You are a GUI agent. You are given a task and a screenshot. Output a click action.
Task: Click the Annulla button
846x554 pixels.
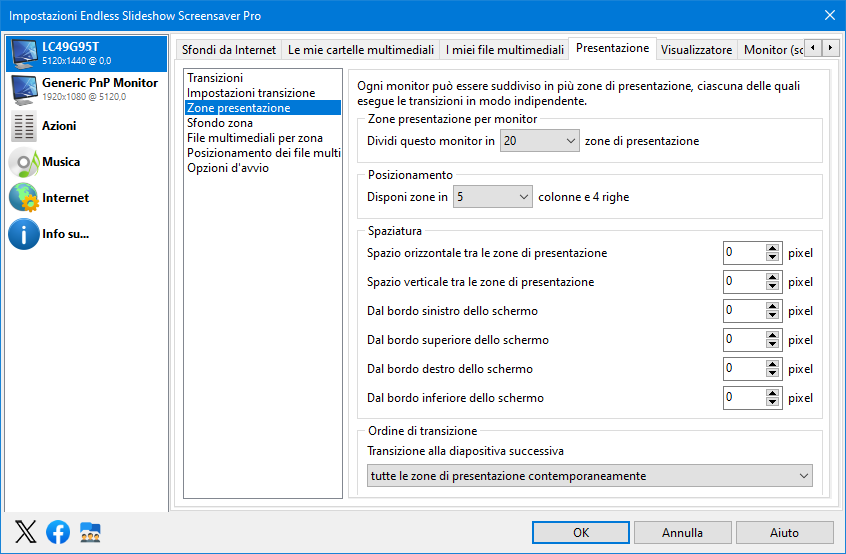point(683,532)
